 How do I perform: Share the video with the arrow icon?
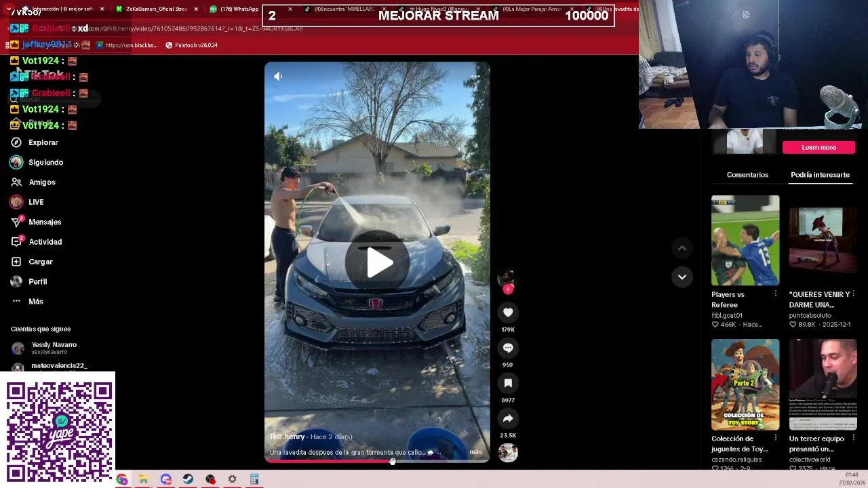pyautogui.click(x=508, y=418)
